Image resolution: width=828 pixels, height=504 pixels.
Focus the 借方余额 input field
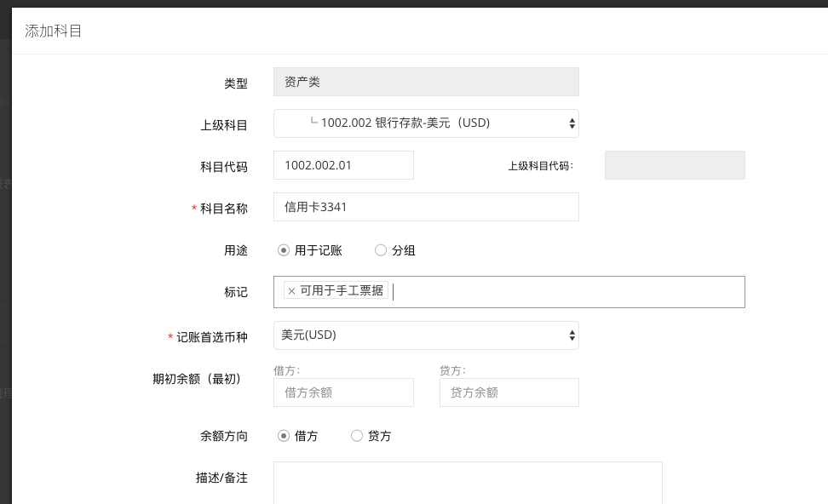(x=343, y=392)
